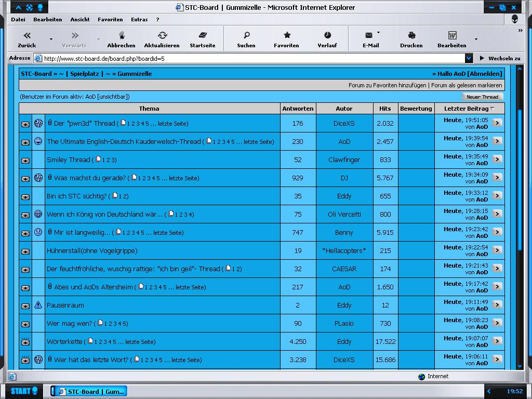
Task: Go to last post of Smiley Thread arrow
Action: [497, 159]
